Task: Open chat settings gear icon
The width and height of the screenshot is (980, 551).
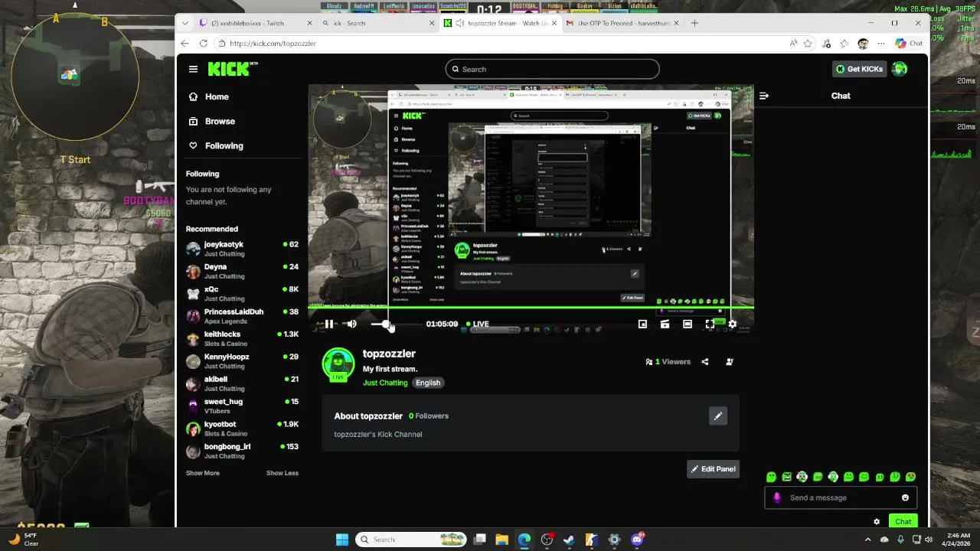Action: point(877,522)
